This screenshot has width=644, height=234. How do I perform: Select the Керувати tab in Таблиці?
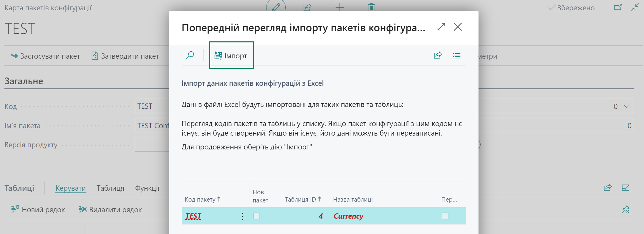pos(71,188)
